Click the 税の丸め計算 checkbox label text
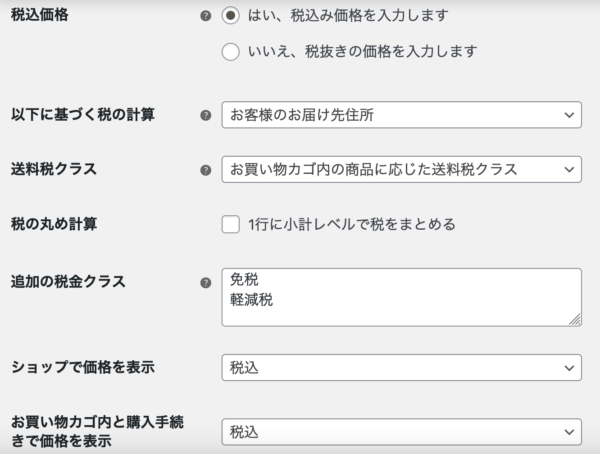The width and height of the screenshot is (600, 454). tap(352, 224)
